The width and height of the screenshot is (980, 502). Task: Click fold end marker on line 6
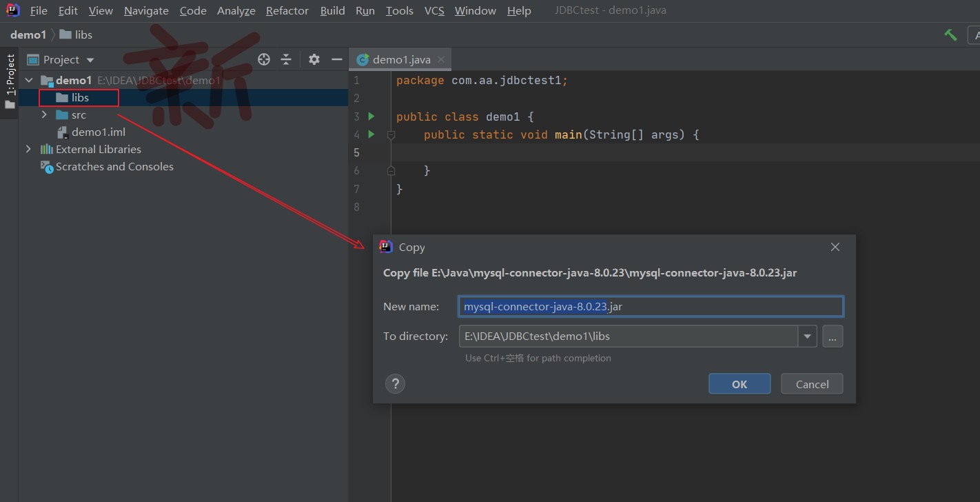pyautogui.click(x=391, y=170)
